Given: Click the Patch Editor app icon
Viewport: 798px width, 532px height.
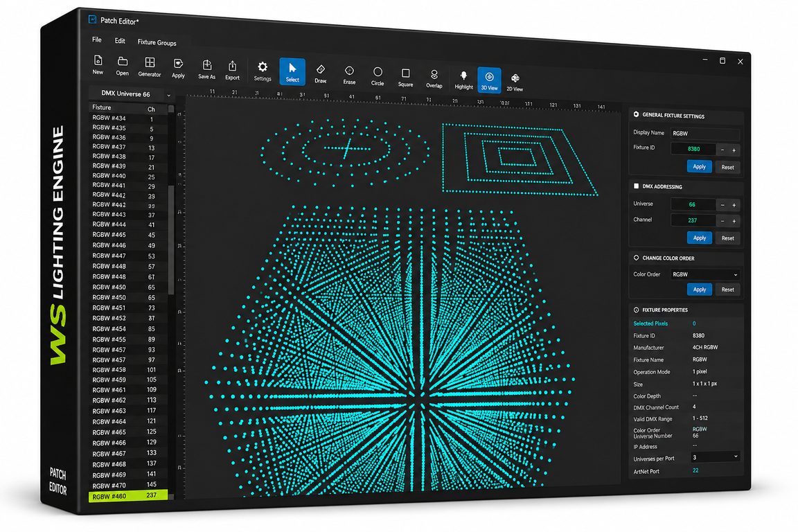Looking at the screenshot, I should pos(93,19).
